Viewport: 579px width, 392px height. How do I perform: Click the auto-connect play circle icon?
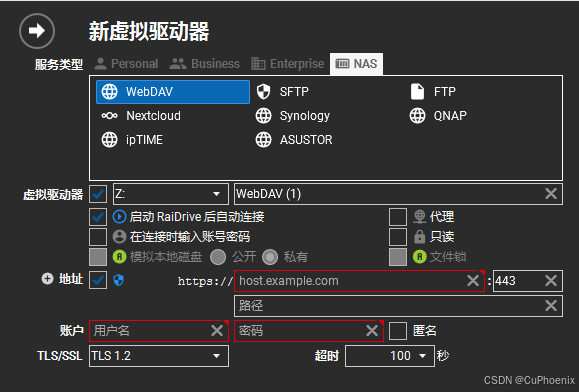point(119,217)
